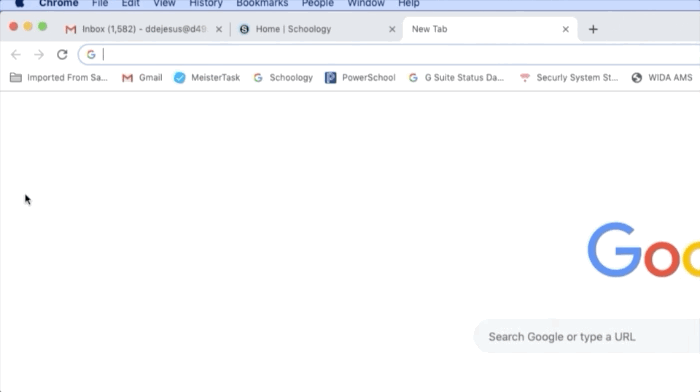Open G Suite Status Dashboard bookmark
The height and width of the screenshot is (392, 700).
coord(456,78)
